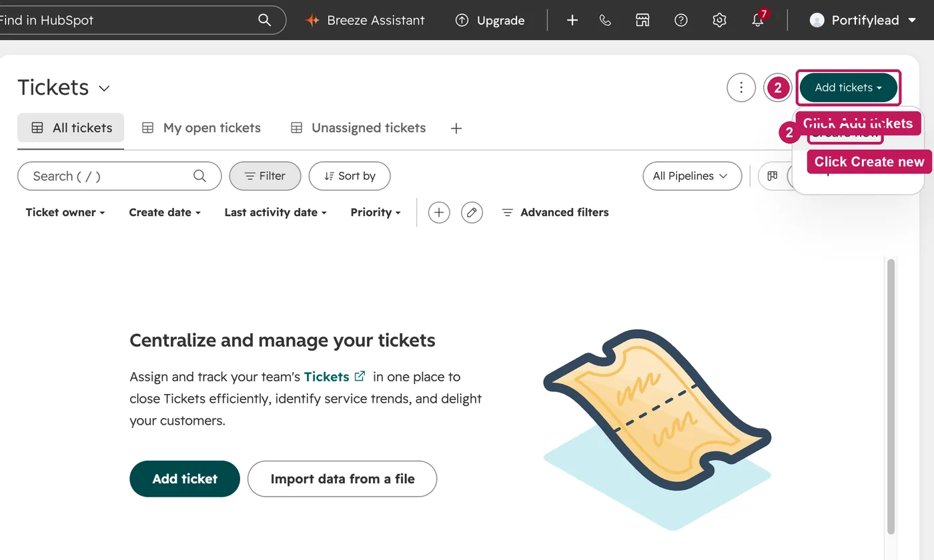The width and height of the screenshot is (934, 560).
Task: Open the three-dot more actions menu
Action: 741,87
